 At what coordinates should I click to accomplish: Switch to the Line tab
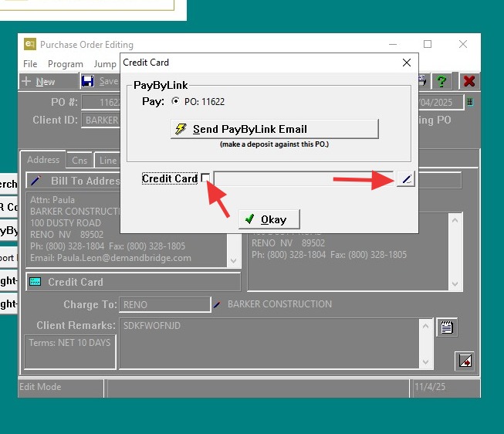(x=108, y=160)
